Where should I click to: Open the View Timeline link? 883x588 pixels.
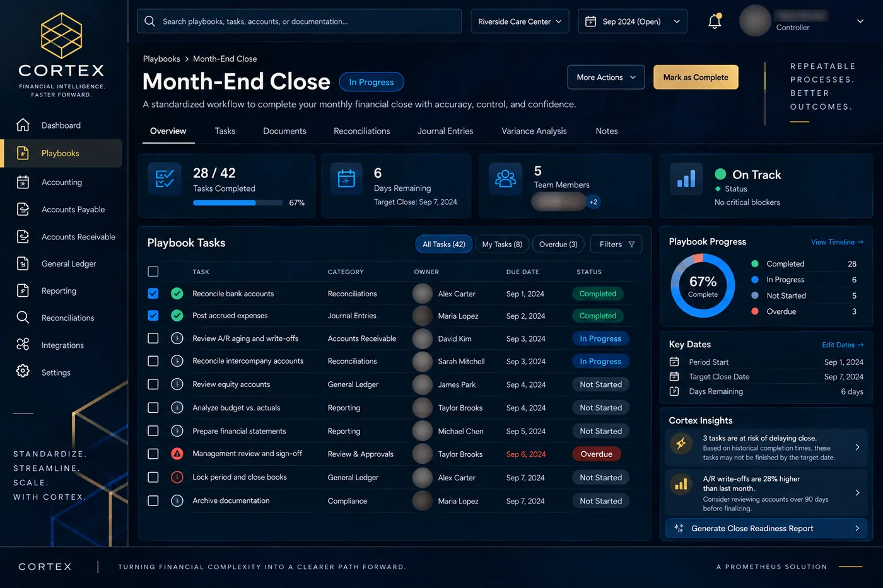point(837,242)
